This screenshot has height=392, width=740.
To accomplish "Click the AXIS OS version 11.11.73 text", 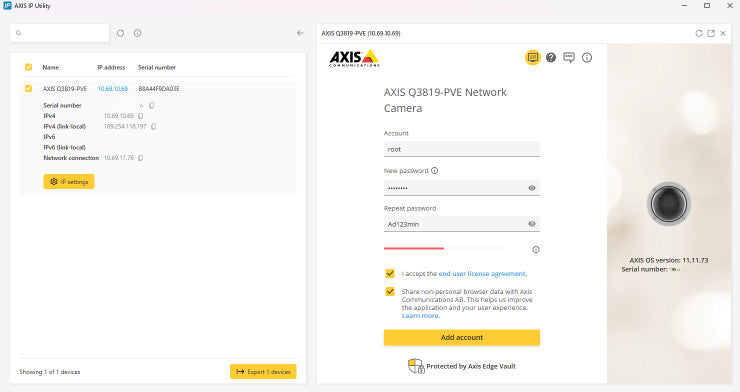I will (669, 260).
